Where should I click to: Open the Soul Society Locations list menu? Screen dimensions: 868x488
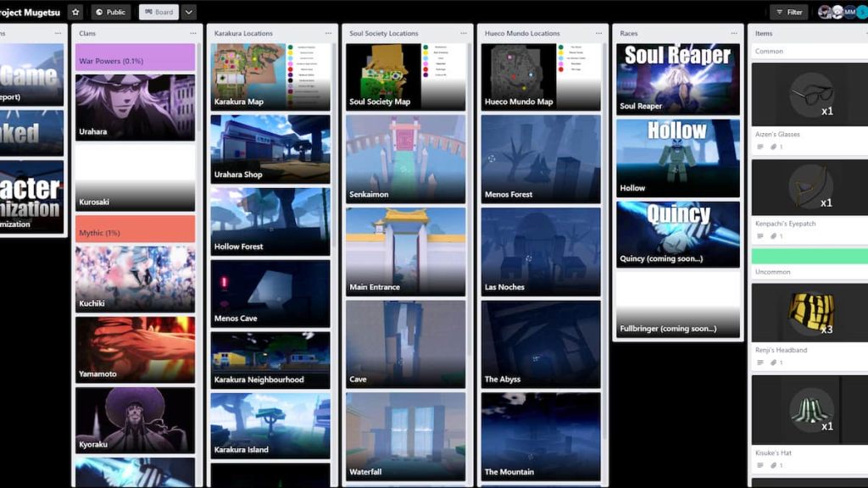click(x=462, y=33)
